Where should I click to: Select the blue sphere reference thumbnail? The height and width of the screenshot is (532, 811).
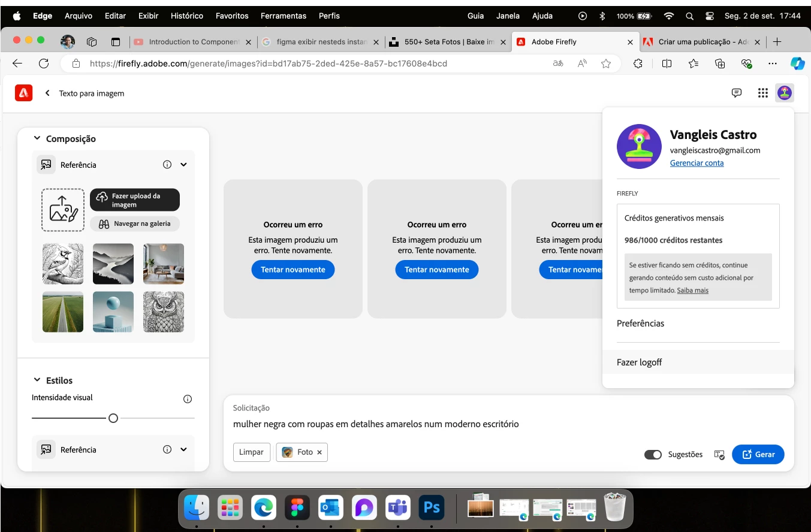(x=113, y=312)
